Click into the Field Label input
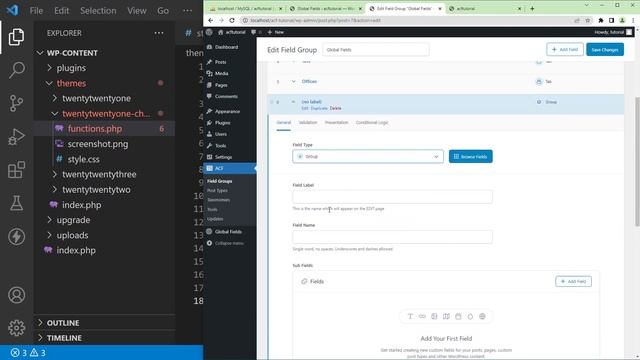Screen dimensions: 640x360 tap(392, 197)
